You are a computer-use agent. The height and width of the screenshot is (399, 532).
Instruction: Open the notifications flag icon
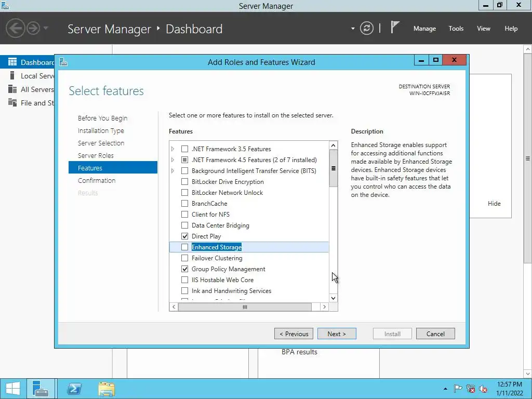coord(395,27)
